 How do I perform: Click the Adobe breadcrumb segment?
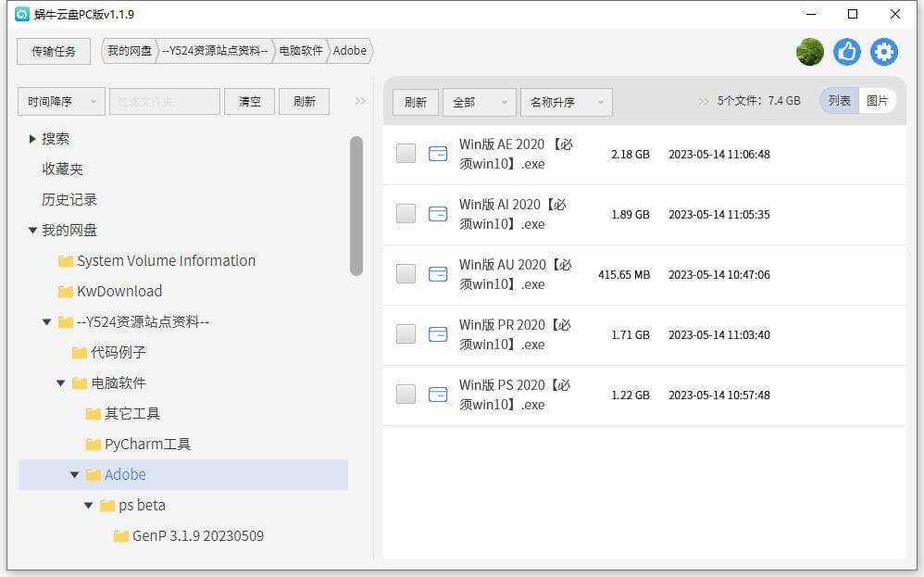point(350,51)
